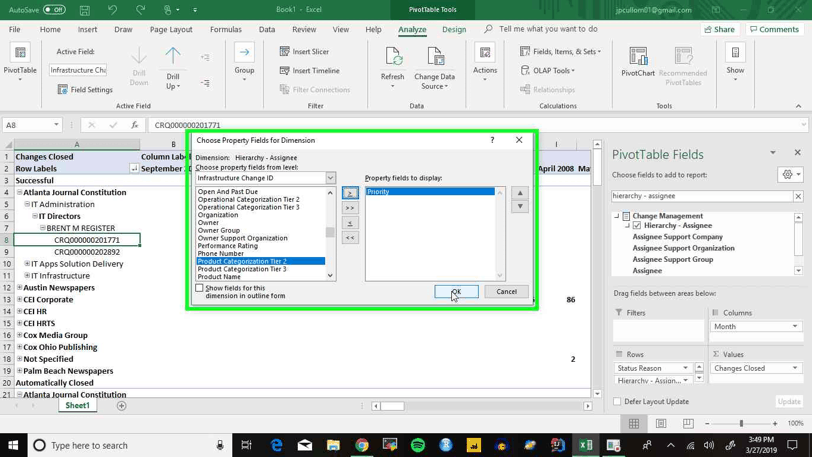Select Owner Group in field list
Screen dimensions: 814x459
[x=219, y=231]
